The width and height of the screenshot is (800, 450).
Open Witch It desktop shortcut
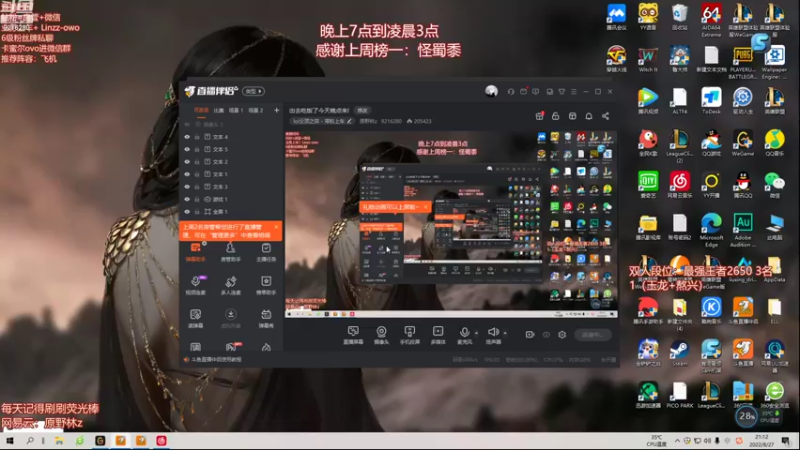pos(648,59)
